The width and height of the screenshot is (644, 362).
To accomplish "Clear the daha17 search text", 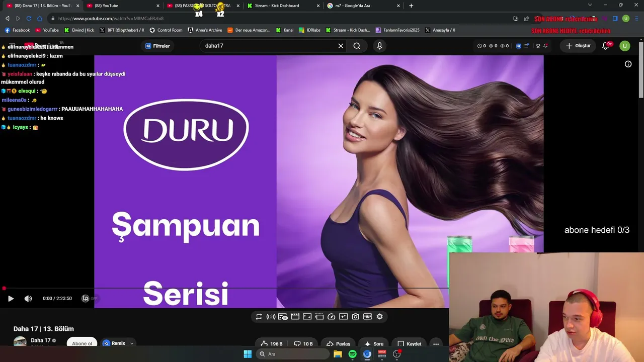I will tap(341, 46).
